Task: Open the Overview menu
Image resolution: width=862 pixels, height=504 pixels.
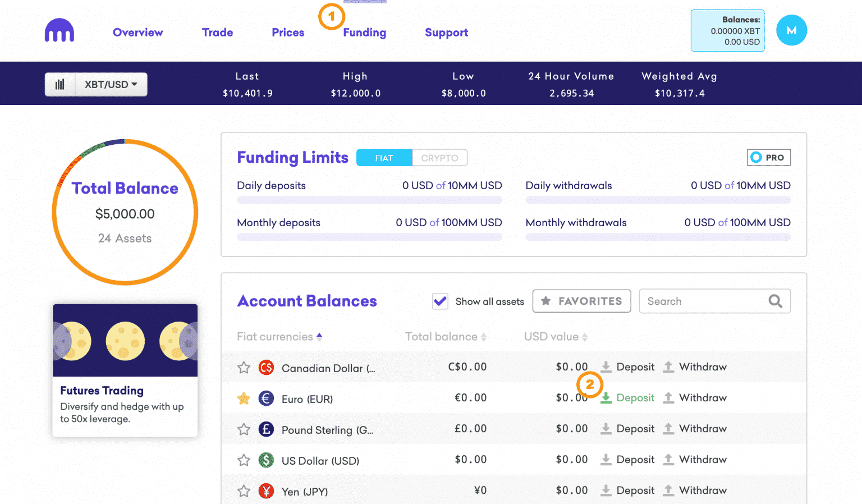Action: 138,33
